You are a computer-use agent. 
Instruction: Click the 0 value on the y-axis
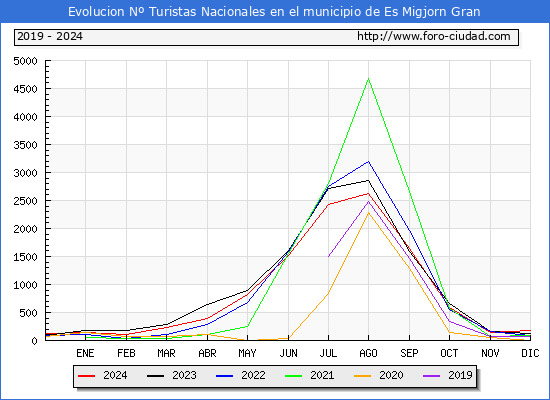34,341
